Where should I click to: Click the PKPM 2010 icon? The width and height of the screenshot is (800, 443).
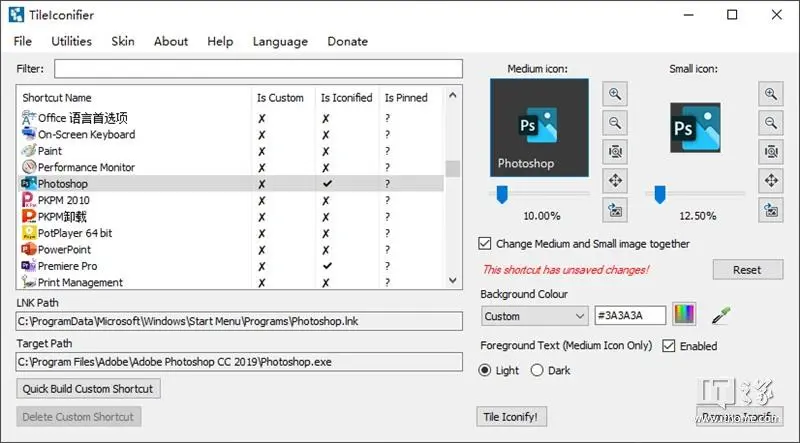(29, 200)
